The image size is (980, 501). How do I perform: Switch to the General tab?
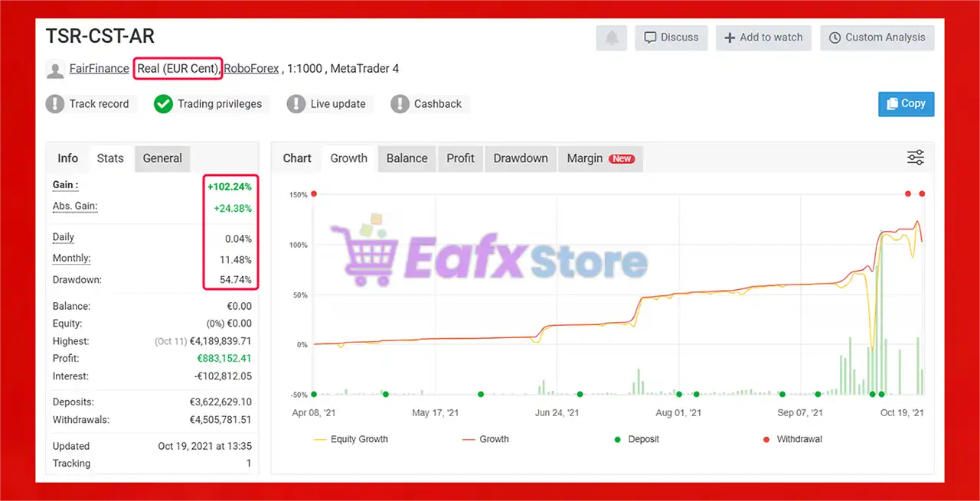(162, 158)
